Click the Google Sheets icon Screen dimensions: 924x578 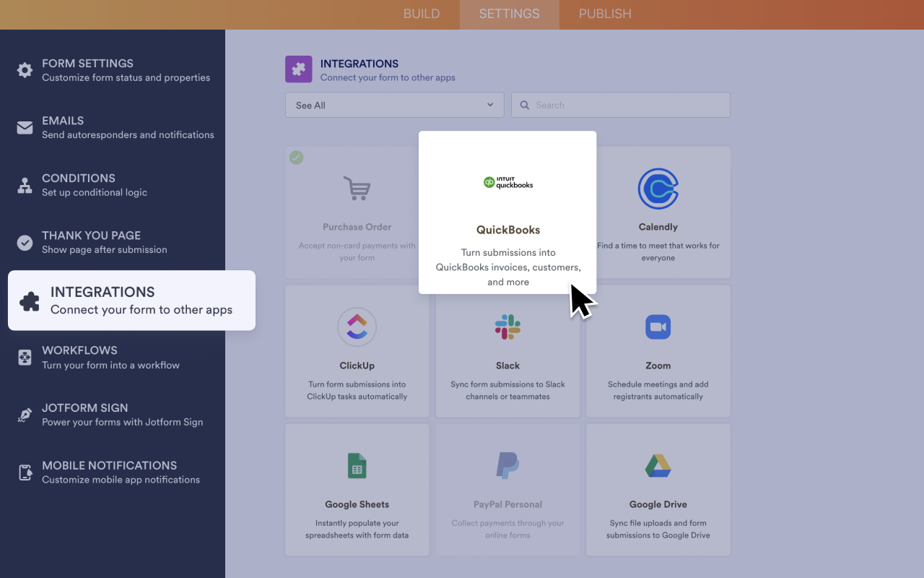pyautogui.click(x=357, y=465)
